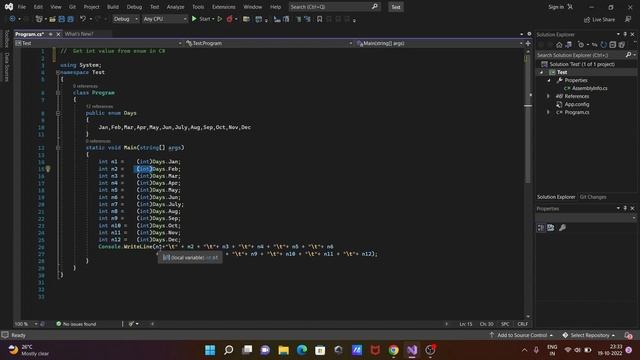Image resolution: width=640 pixels, height=360 pixels.
Task: Collapse the enum Days code block
Action: [58, 113]
